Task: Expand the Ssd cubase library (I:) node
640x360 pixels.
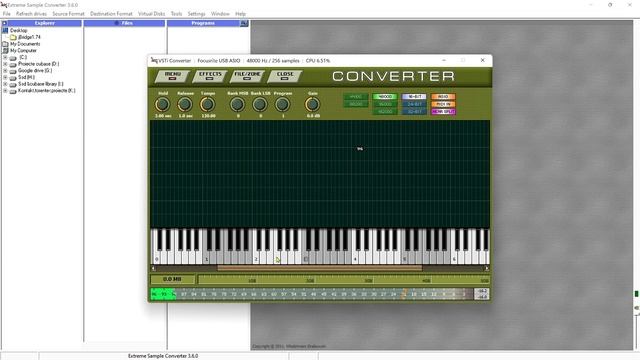Action: [5, 84]
